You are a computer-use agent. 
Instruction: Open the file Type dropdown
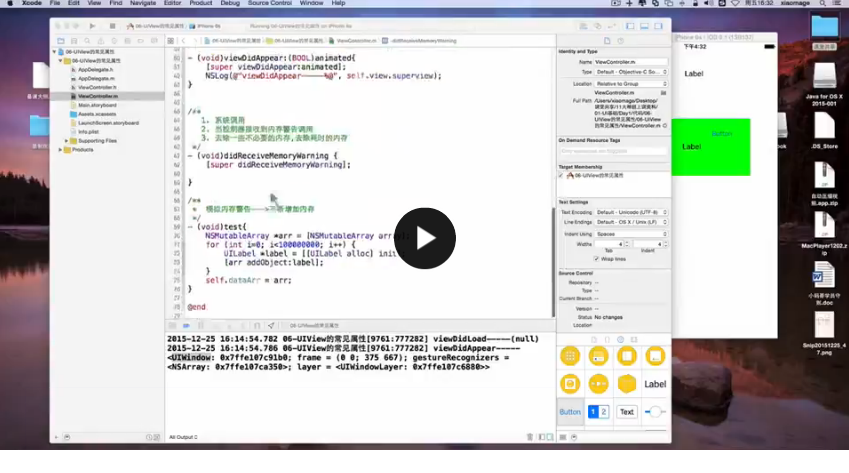click(631, 72)
